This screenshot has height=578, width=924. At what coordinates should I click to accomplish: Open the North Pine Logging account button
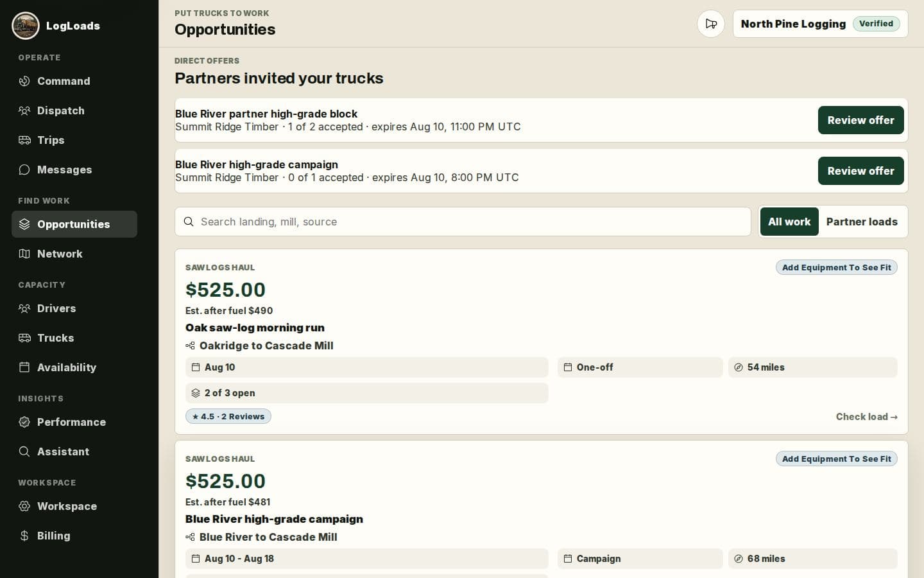click(820, 24)
